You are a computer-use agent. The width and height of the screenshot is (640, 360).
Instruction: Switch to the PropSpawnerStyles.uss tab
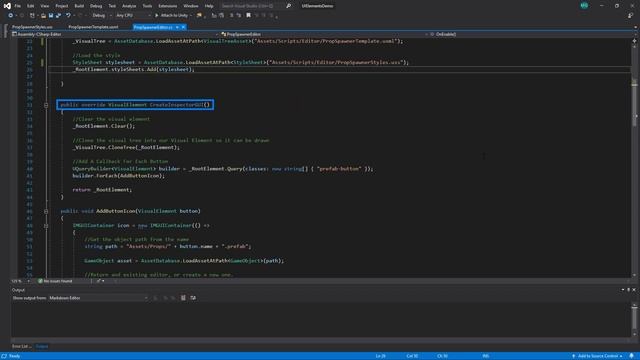(x=32, y=27)
